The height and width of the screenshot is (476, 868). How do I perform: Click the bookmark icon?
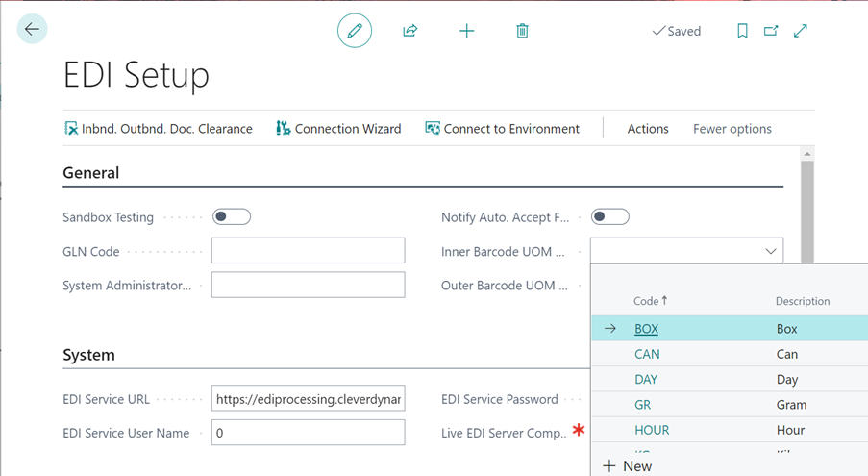coord(742,31)
